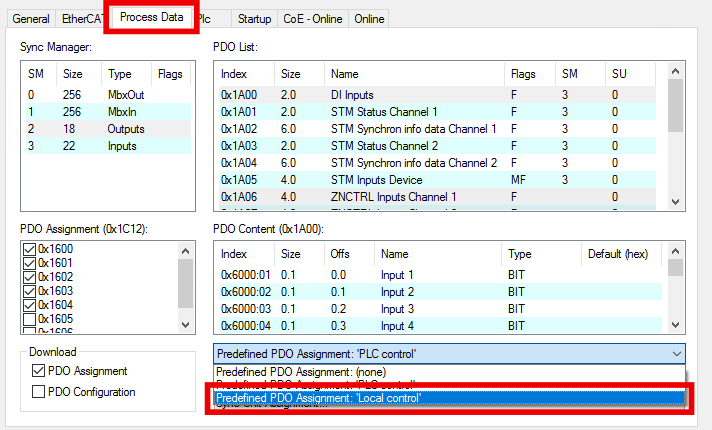Select PDO 0x1A03 STM Status Channel 2
This screenshot has height=430, width=712.
[x=437, y=146]
